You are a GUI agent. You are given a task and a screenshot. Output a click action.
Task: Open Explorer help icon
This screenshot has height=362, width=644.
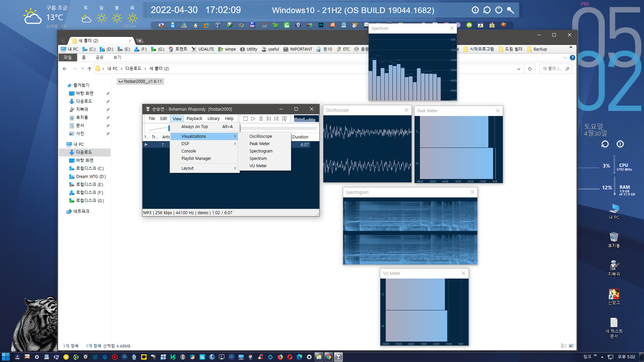coord(573,58)
